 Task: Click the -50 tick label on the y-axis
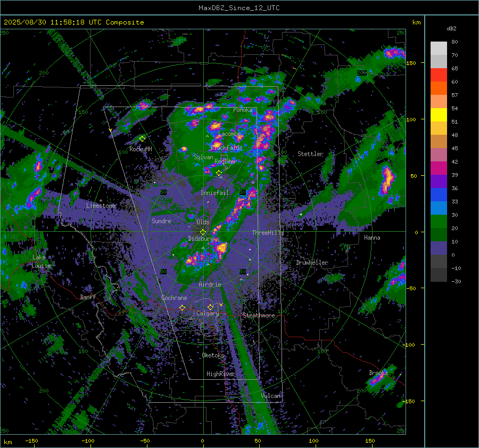point(412,288)
